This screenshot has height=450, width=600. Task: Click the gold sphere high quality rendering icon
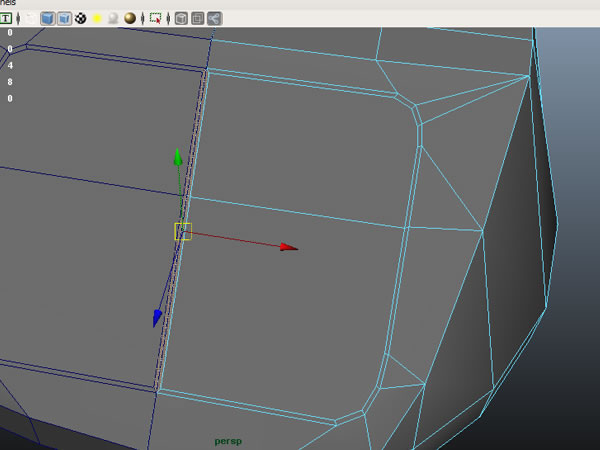(x=130, y=18)
